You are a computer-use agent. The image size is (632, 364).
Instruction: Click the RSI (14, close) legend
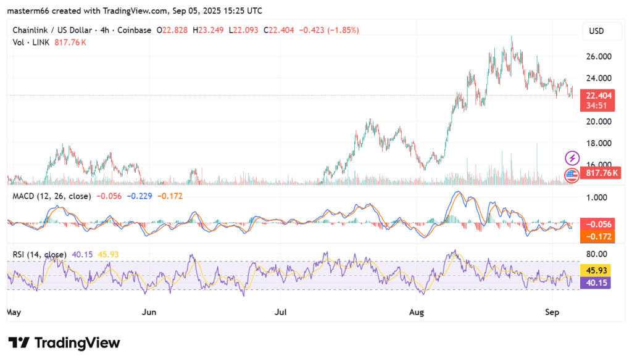click(x=39, y=254)
